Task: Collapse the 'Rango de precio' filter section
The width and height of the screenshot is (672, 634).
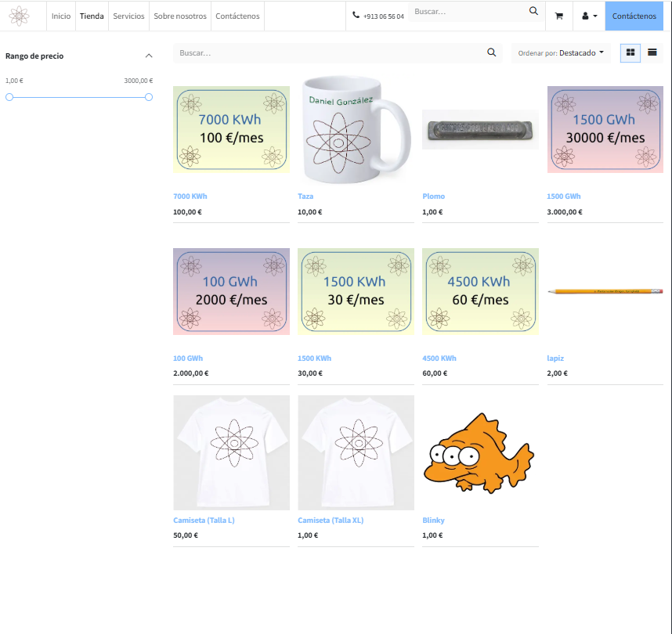Action: (x=149, y=56)
